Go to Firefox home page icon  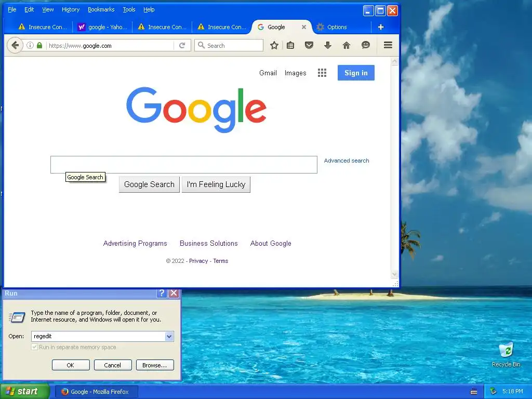click(347, 45)
